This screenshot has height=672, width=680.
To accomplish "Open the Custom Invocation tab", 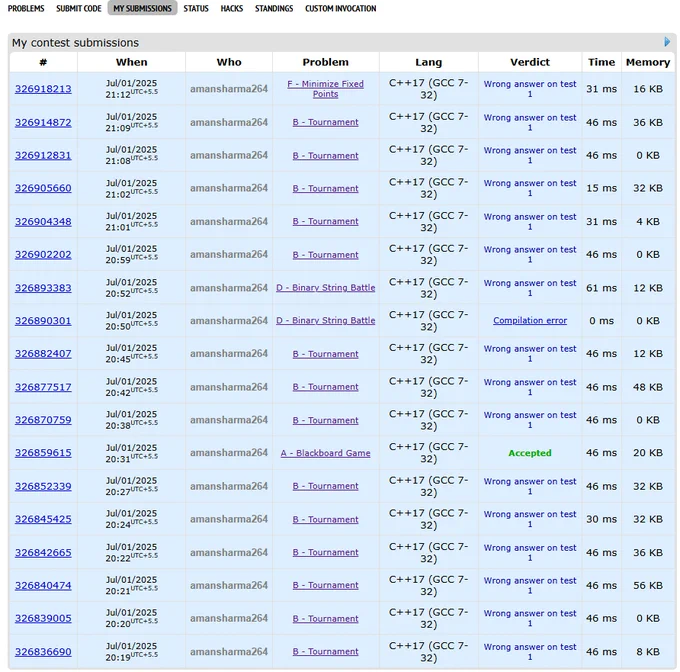I will click(x=340, y=8).
